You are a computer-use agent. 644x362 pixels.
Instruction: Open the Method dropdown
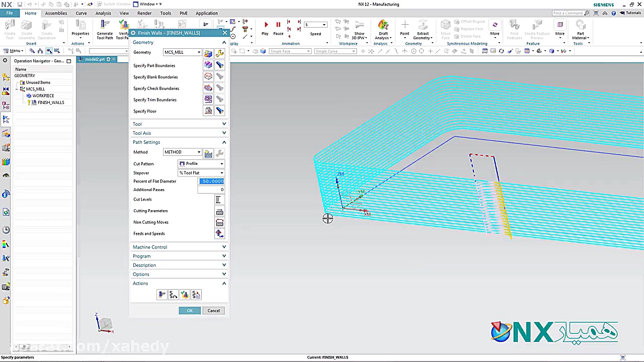point(183,152)
